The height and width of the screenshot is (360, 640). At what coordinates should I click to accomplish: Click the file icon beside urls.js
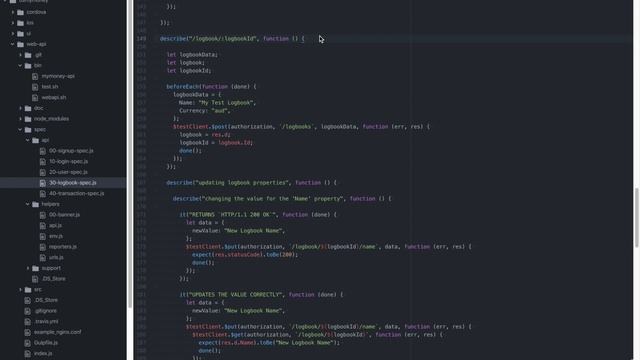(x=43, y=258)
